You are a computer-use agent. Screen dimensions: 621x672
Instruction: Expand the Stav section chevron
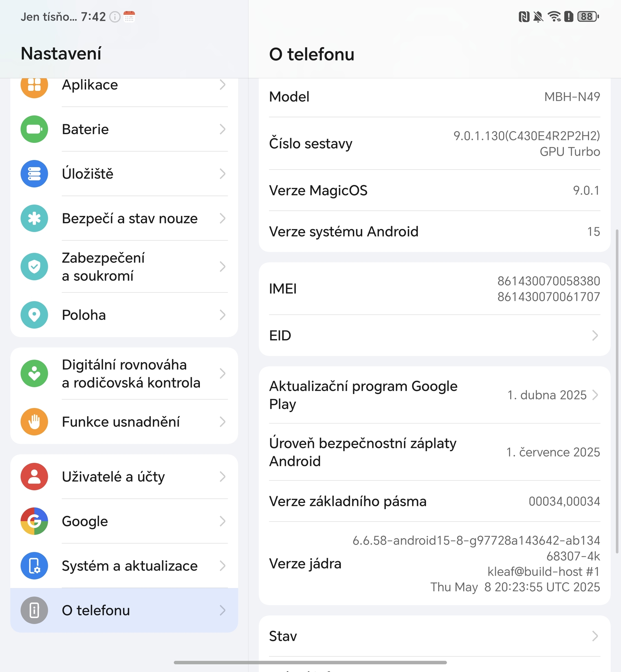click(595, 636)
